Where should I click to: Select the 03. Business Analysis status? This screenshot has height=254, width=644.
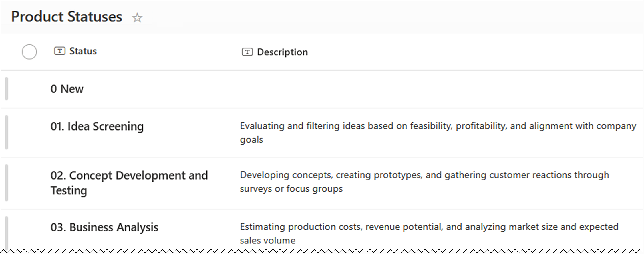104,227
